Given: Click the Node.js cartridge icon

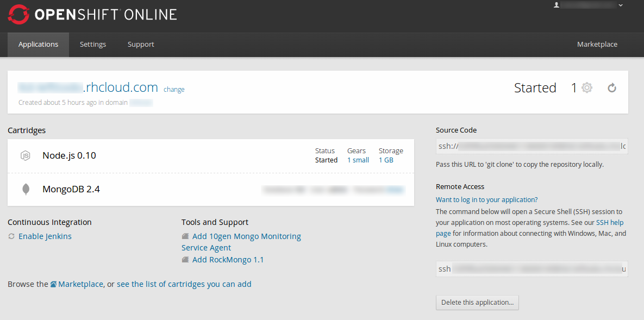Looking at the screenshot, I should tap(26, 156).
